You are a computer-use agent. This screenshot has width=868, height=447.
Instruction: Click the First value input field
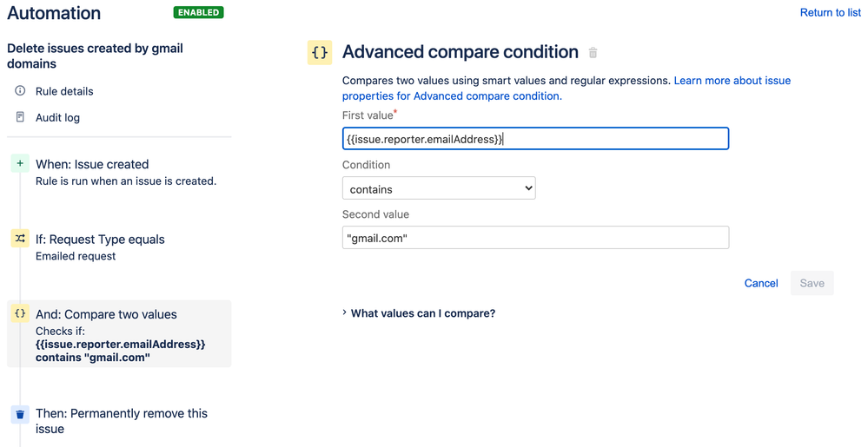pos(535,139)
